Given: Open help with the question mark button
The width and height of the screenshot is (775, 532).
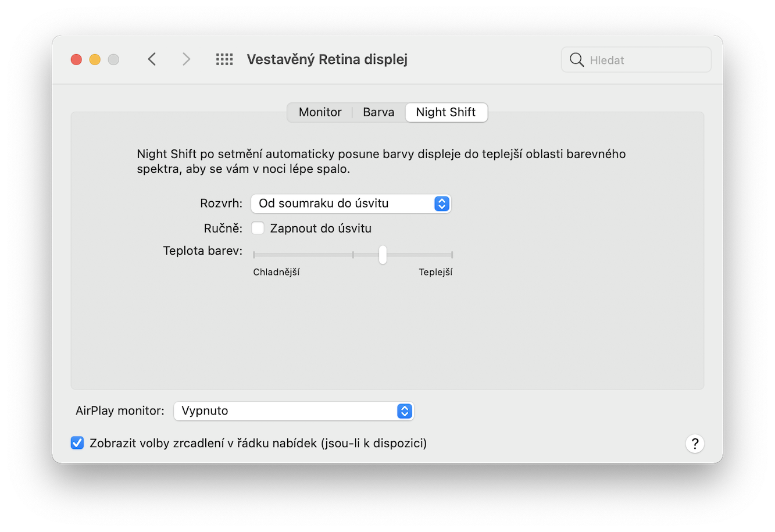Looking at the screenshot, I should (695, 444).
